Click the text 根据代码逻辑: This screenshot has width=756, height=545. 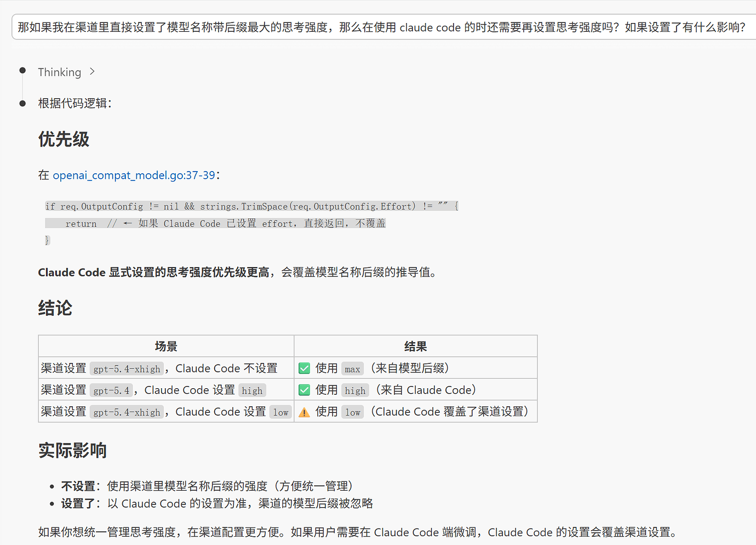[75, 103]
